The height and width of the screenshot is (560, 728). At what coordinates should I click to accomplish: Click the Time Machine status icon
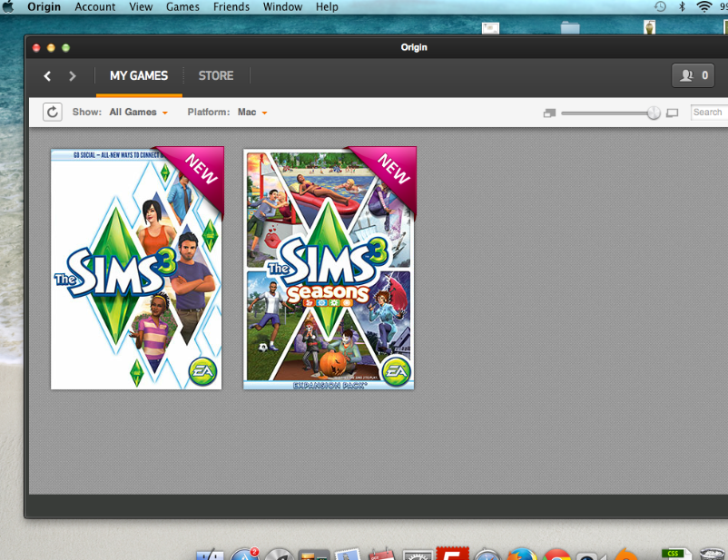click(x=660, y=6)
